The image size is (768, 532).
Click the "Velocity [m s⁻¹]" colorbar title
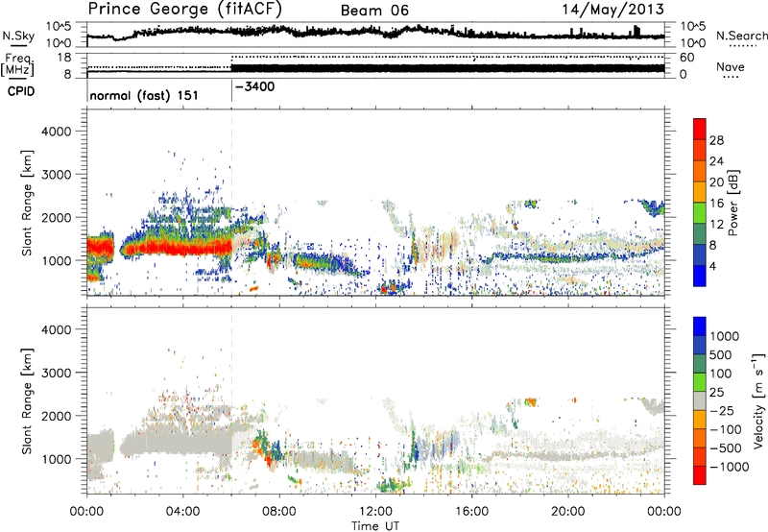758,400
